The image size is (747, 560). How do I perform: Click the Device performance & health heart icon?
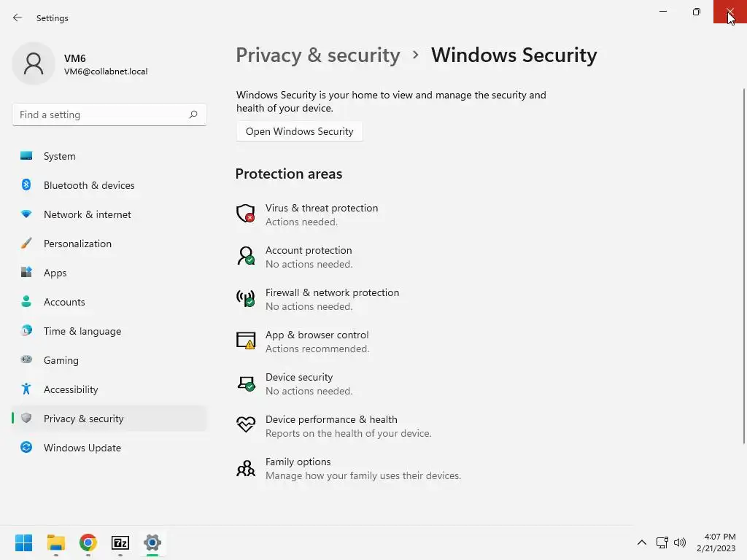[246, 425]
